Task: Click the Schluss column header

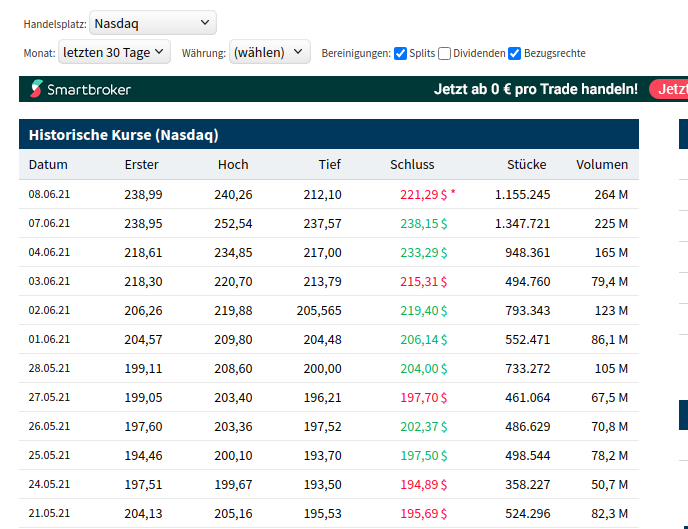Action: 412,165
